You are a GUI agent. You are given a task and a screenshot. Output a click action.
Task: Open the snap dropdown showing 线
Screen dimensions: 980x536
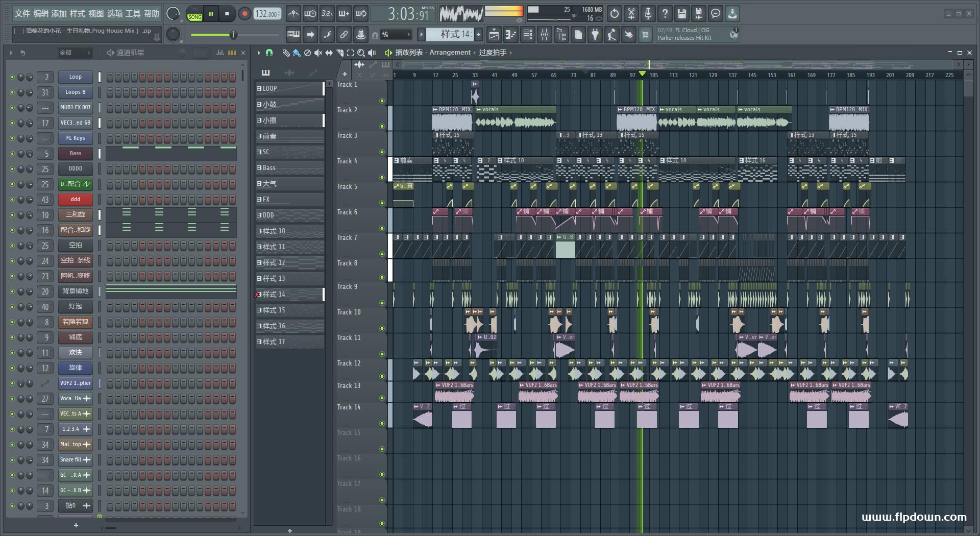point(396,35)
